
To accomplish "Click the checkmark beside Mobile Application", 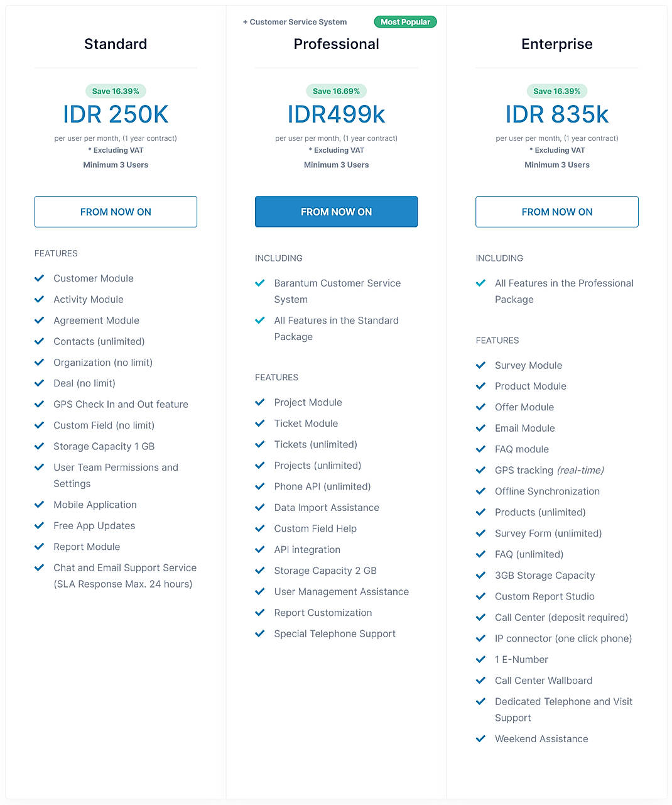I will click(x=39, y=505).
